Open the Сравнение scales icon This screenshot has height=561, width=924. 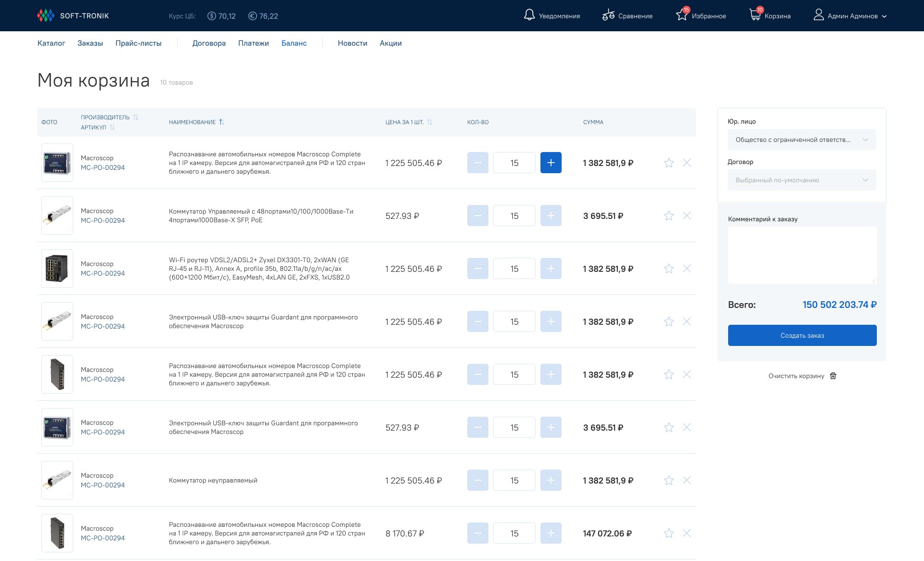pyautogui.click(x=608, y=15)
